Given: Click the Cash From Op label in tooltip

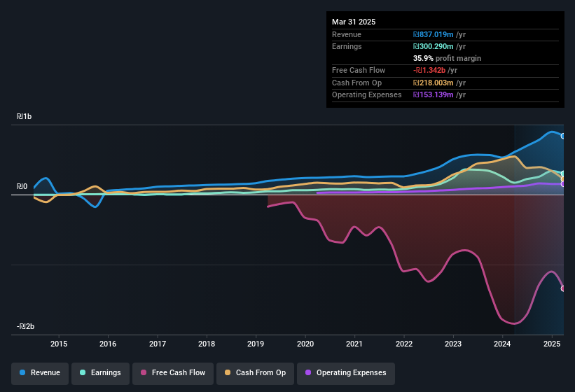Looking at the screenshot, I should point(356,83).
